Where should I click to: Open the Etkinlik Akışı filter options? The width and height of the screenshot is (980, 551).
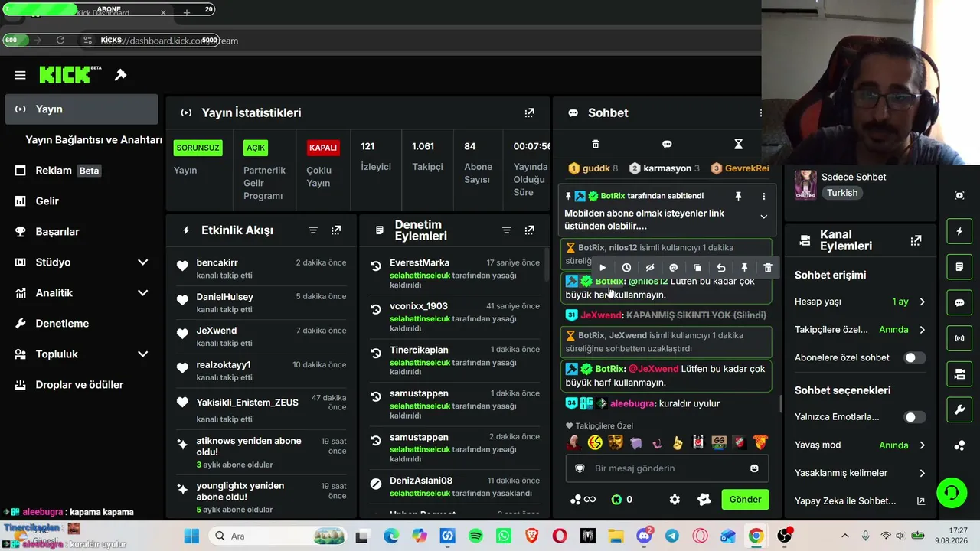pos(313,230)
